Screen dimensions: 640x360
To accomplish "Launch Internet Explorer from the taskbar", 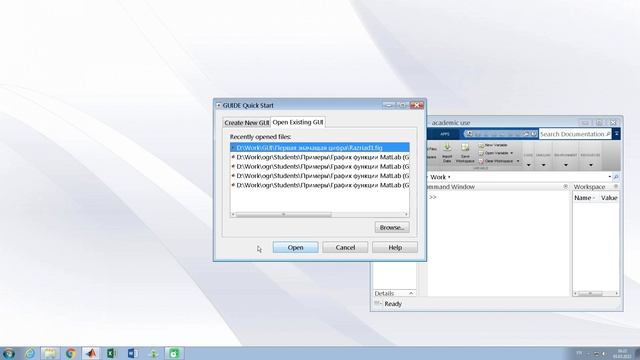I will click(30, 353).
